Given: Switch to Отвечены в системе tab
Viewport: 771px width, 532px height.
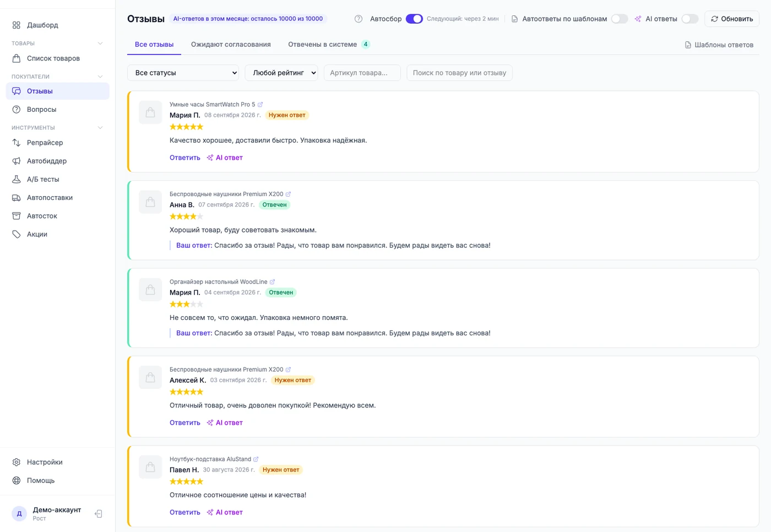Looking at the screenshot, I should pyautogui.click(x=329, y=45).
